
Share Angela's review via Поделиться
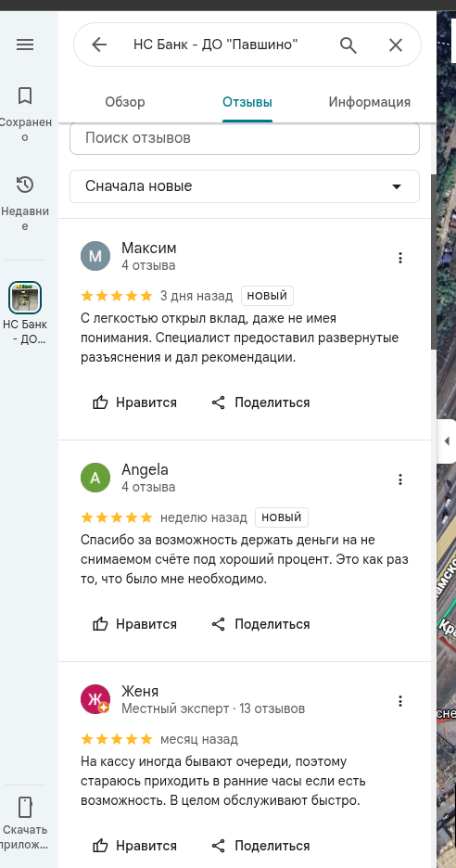[x=260, y=624]
